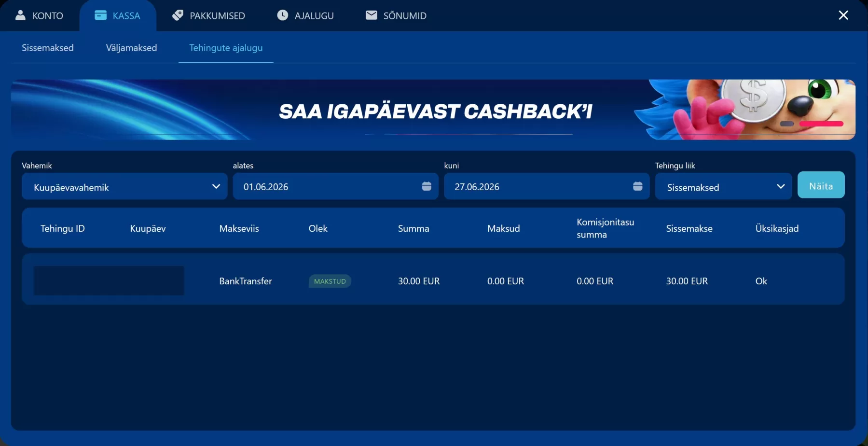Click the Summa column header
This screenshot has width=868, height=446.
click(413, 228)
